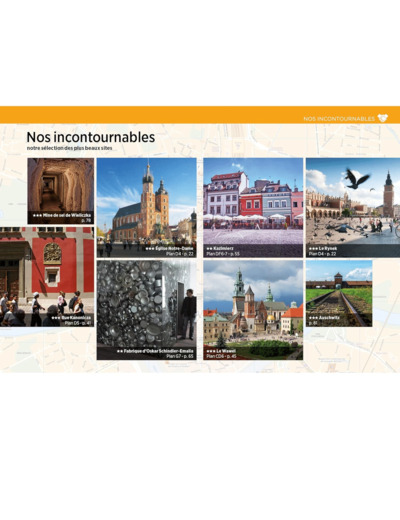Open the Rynek square photo with pigeons
The width and height of the screenshot is (400, 520).
353,207
